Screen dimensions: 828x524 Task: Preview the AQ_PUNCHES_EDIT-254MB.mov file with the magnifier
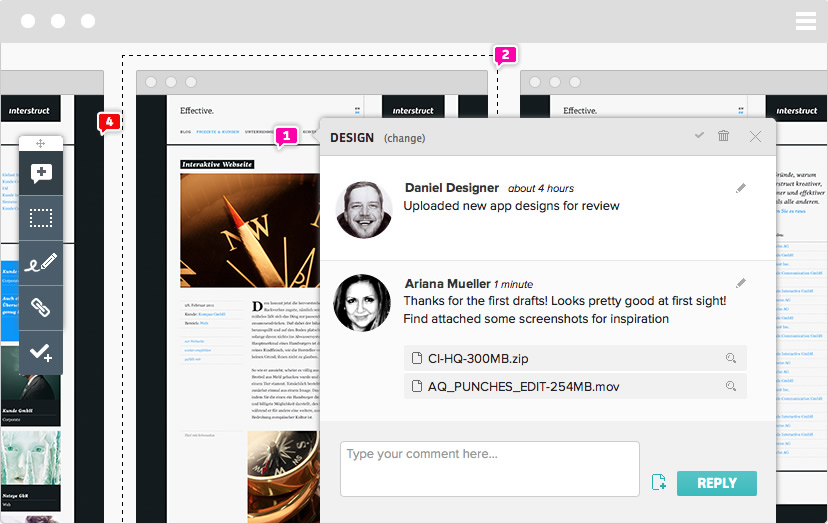click(x=731, y=386)
